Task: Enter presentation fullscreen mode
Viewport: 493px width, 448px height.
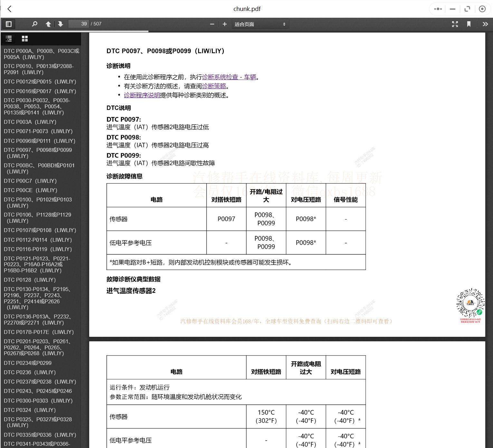Action: [x=455, y=24]
